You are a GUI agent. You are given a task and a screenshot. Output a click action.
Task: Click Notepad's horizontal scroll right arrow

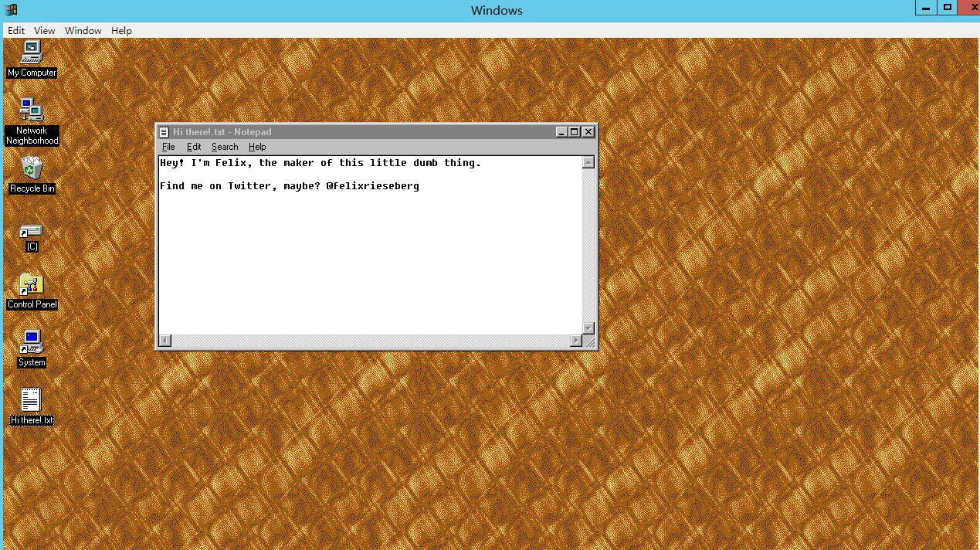[x=576, y=341]
